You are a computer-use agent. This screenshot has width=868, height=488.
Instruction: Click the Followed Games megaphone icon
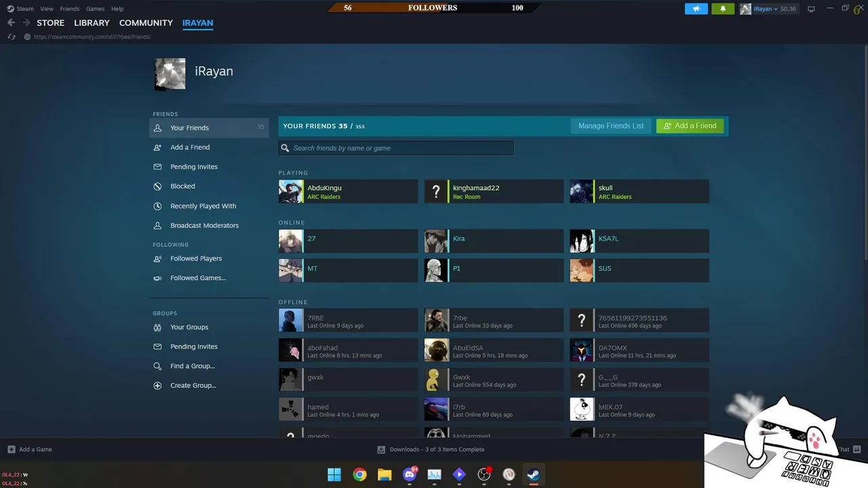click(157, 278)
